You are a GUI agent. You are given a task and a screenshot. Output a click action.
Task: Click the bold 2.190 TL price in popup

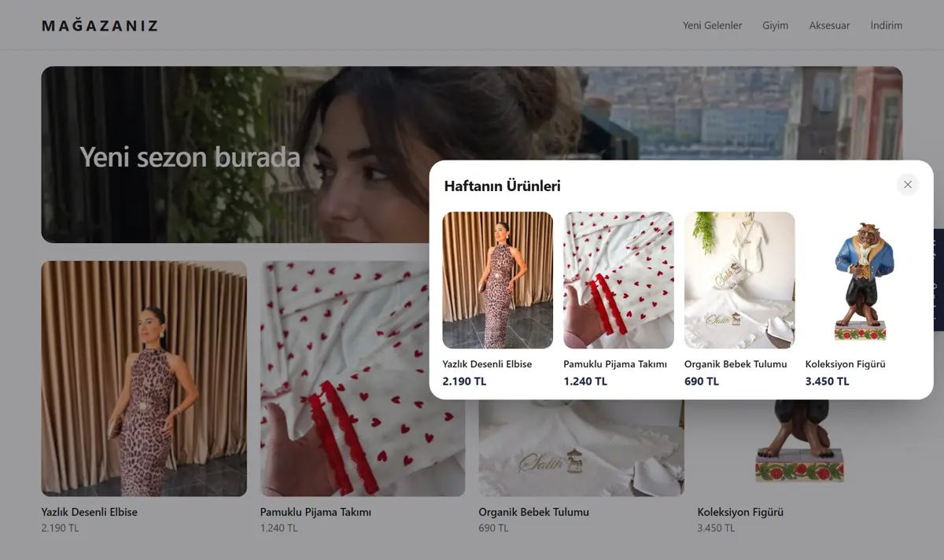pos(465,381)
